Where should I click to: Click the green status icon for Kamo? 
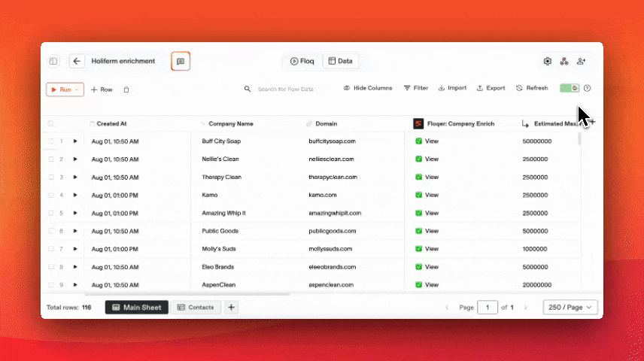(418, 195)
